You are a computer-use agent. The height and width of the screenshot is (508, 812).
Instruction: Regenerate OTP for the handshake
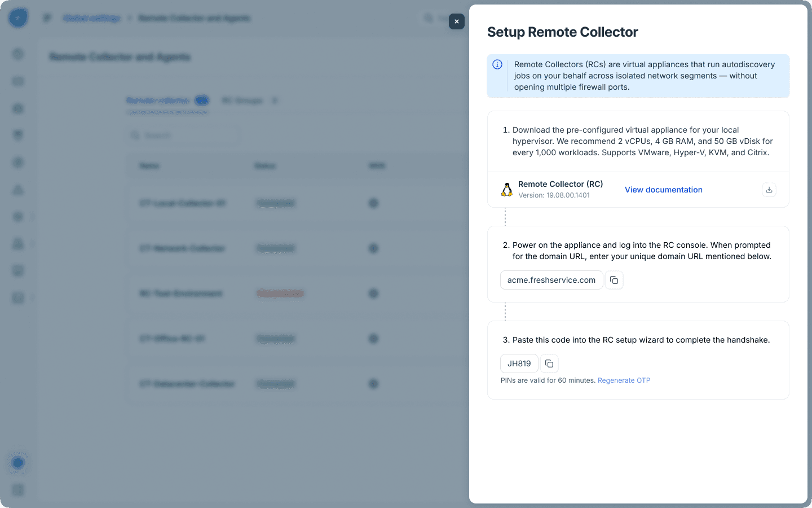[x=624, y=380]
